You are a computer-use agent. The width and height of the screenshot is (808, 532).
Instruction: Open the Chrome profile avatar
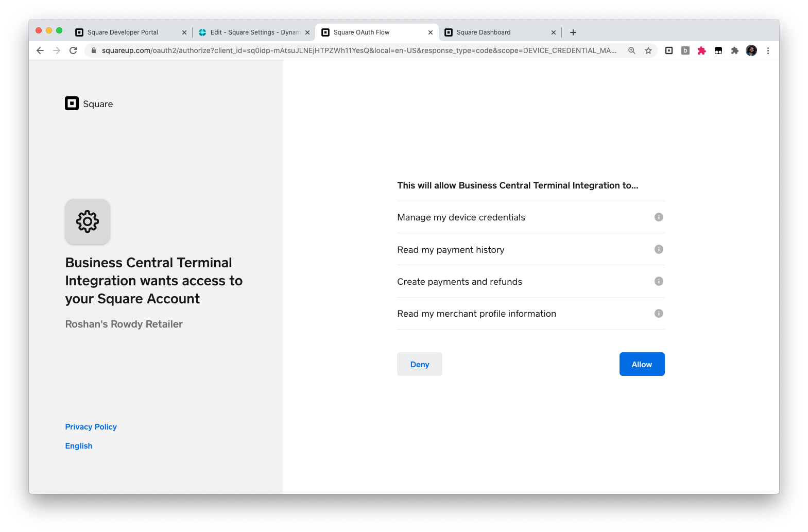(x=751, y=50)
